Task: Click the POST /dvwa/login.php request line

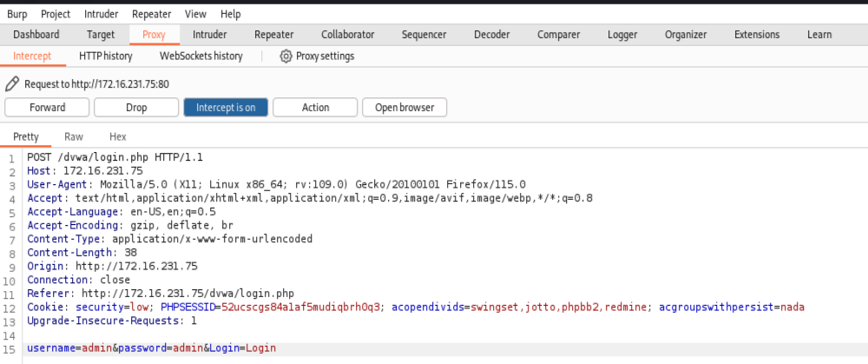Action: pos(115,157)
